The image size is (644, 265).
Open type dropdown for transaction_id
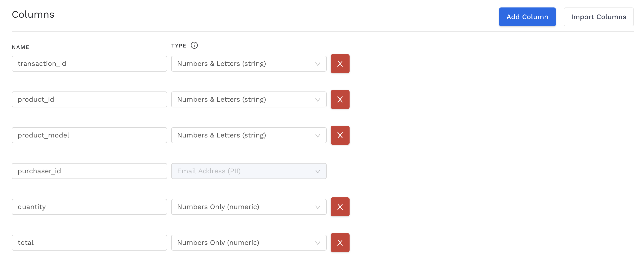tap(248, 64)
